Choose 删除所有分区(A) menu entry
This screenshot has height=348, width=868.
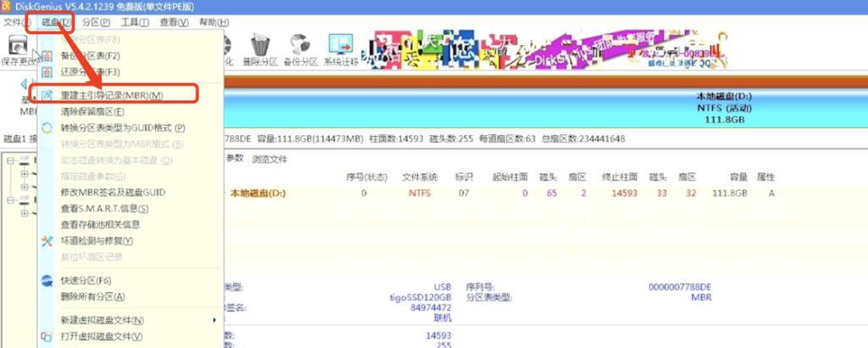93,296
